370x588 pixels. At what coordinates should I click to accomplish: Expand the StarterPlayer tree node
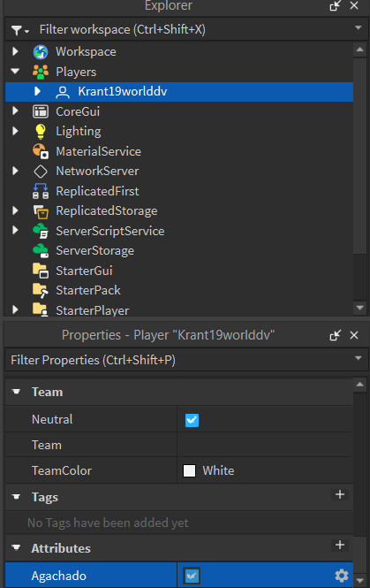click(x=15, y=309)
